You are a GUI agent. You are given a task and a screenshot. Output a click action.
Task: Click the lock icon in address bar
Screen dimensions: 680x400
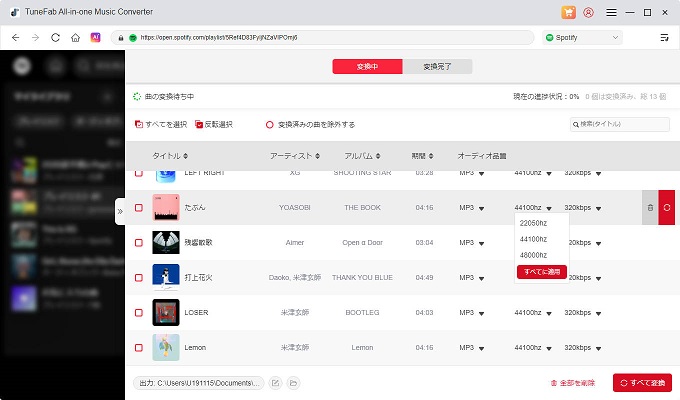(121, 38)
